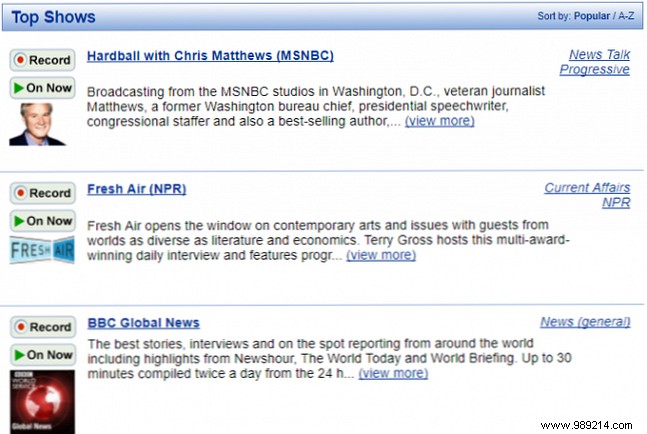
Task: Start BBC Global News On Now
Action: pyautogui.click(x=42, y=355)
